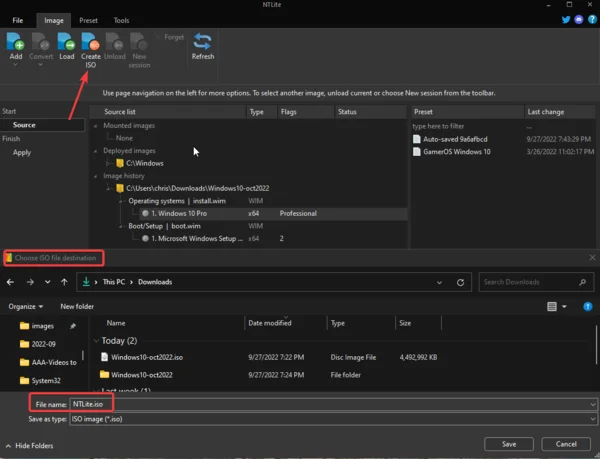Go forward in the save dialog
Image resolution: width=600 pixels, height=459 pixels.
click(x=30, y=282)
